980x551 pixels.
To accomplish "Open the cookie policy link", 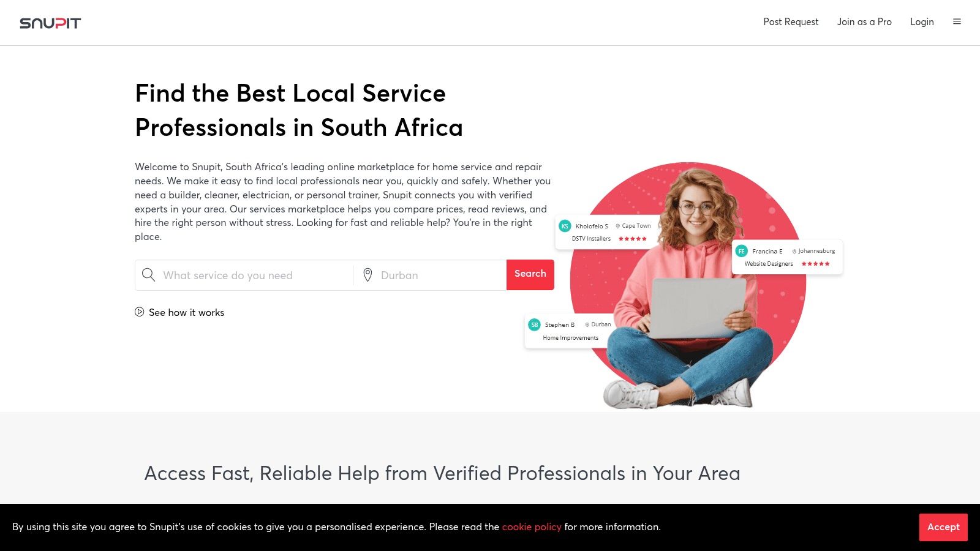I will (x=531, y=527).
